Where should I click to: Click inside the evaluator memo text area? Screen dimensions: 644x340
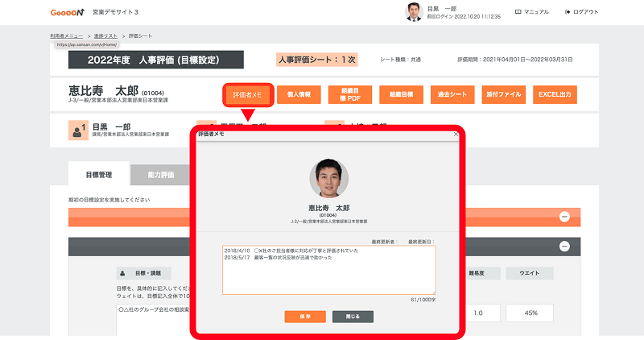click(x=328, y=270)
